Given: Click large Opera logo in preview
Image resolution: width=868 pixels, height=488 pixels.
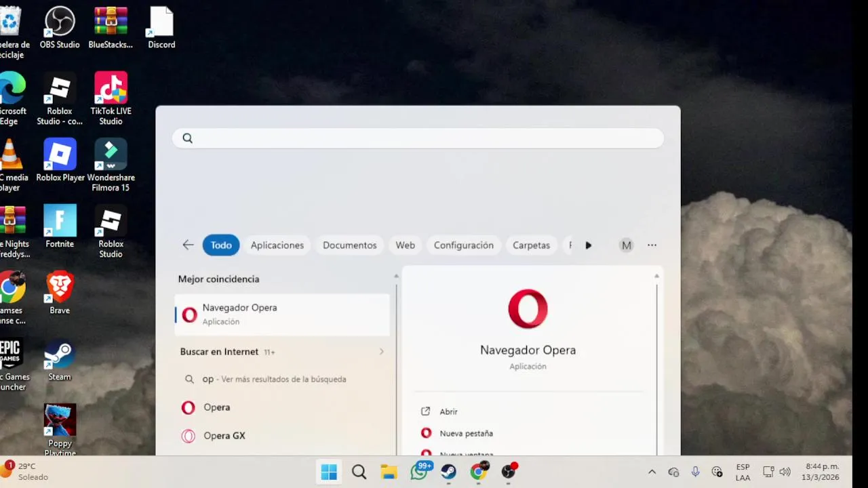Looking at the screenshot, I should [528, 309].
